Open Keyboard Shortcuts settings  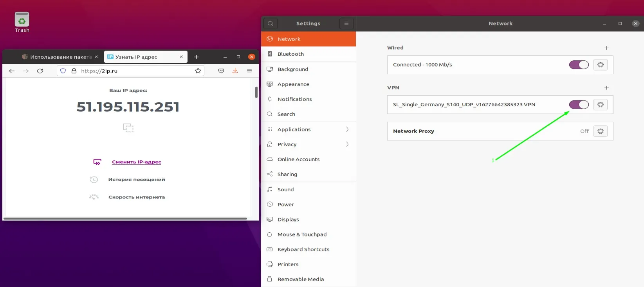tap(308, 249)
